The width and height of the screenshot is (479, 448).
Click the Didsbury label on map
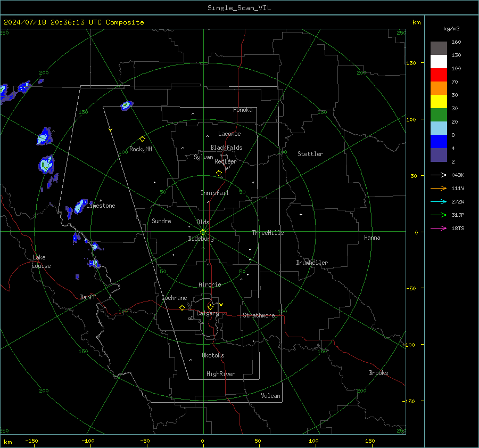coord(201,239)
